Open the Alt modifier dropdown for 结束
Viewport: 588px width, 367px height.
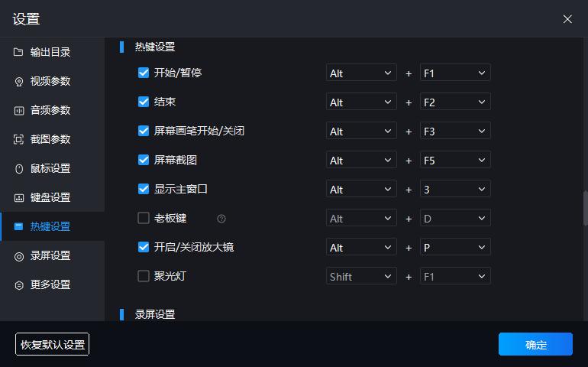(x=361, y=102)
